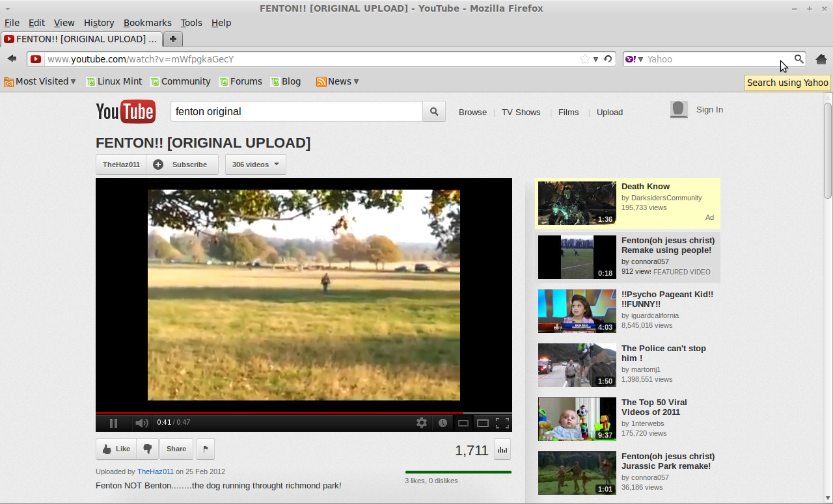
Task: Open the Linux Mint bookmark
Action: tap(114, 81)
